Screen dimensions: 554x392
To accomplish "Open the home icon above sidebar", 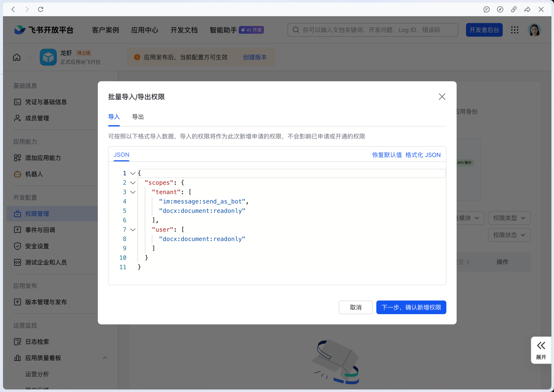I will coord(16,57).
